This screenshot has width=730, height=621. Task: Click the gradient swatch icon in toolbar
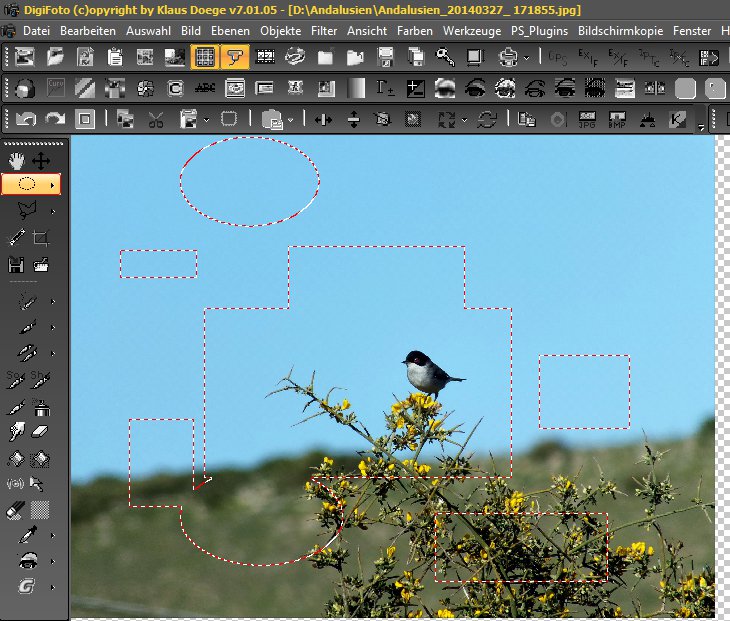click(x=357, y=89)
